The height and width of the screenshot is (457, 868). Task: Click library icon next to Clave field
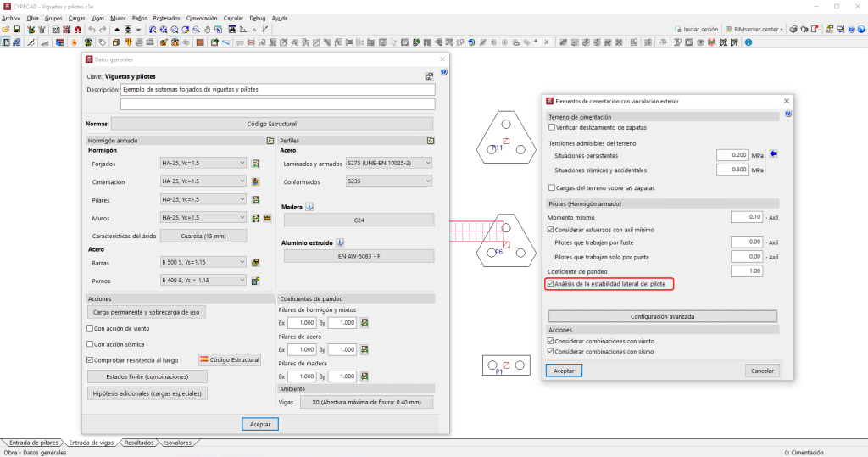tap(429, 76)
